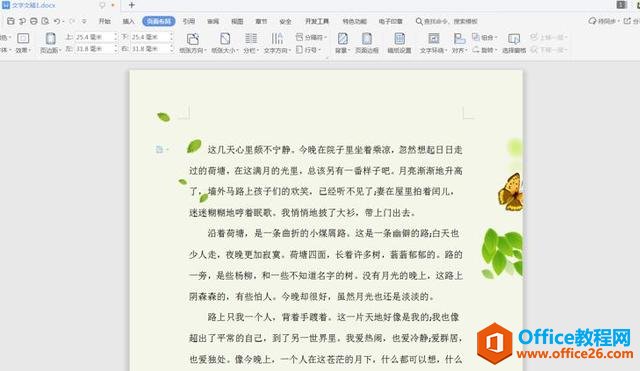
Task: Click the Print icon in quick access toolbar
Action: (x=34, y=21)
